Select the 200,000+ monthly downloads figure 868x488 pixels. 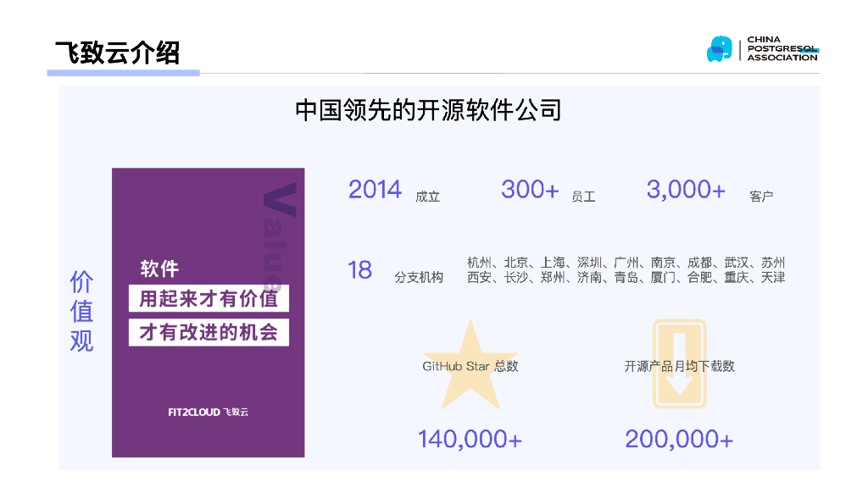pos(679,439)
